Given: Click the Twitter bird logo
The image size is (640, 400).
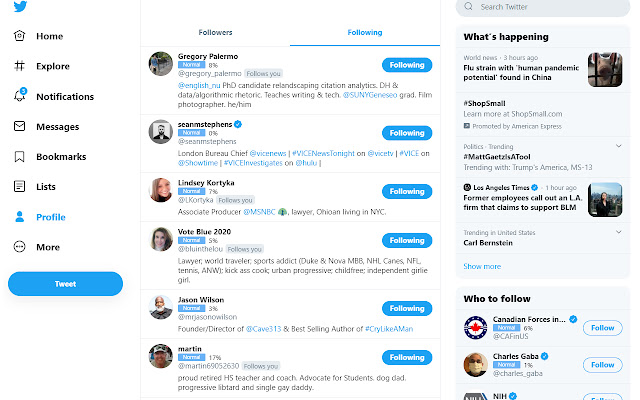Looking at the screenshot, I should 21,6.
